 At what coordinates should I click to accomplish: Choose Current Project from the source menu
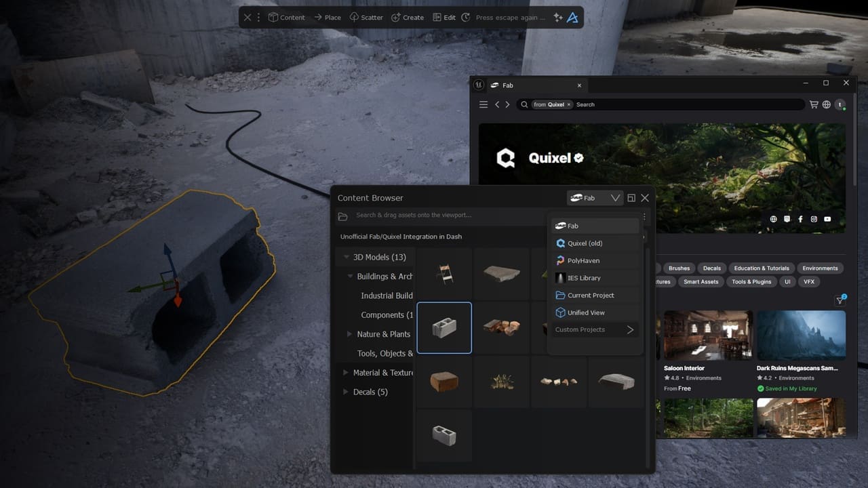point(594,296)
